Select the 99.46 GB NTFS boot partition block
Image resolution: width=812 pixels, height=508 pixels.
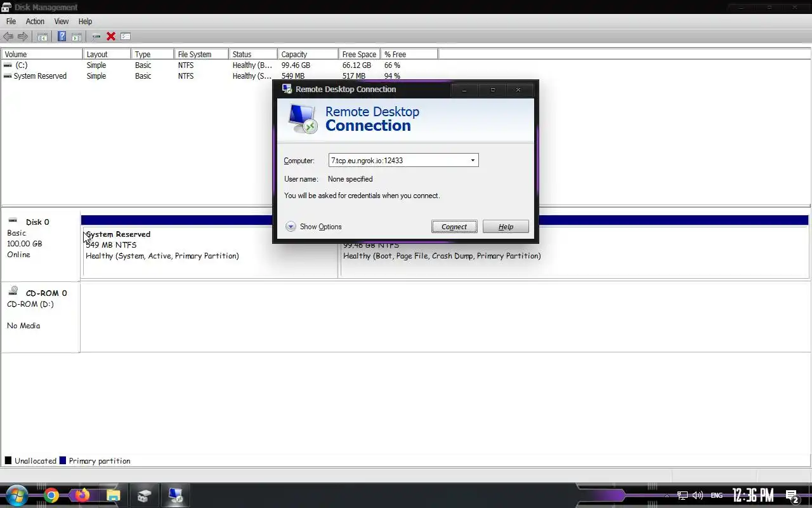[574, 252]
